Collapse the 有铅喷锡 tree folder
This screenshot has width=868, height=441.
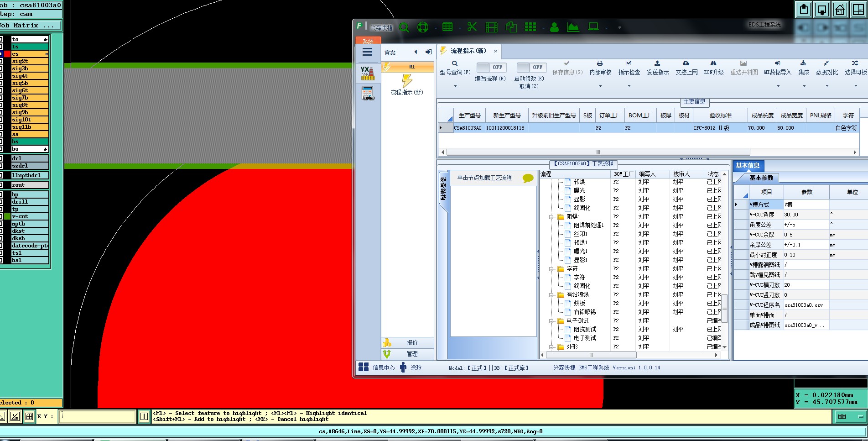click(551, 295)
